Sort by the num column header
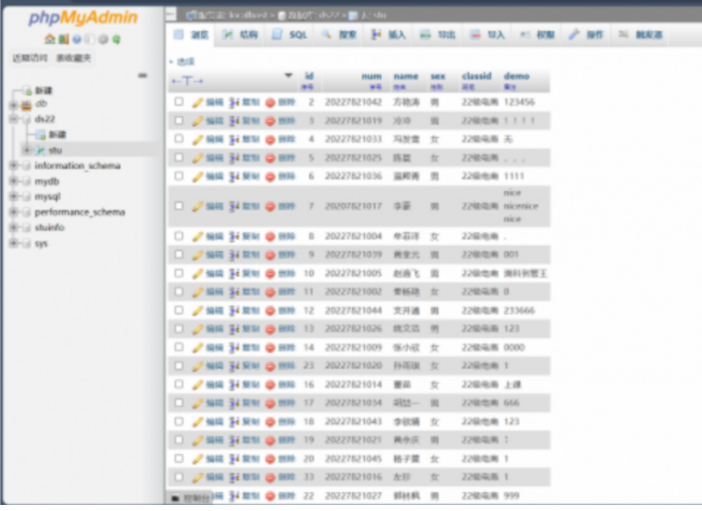The height and width of the screenshot is (511, 702). click(372, 76)
